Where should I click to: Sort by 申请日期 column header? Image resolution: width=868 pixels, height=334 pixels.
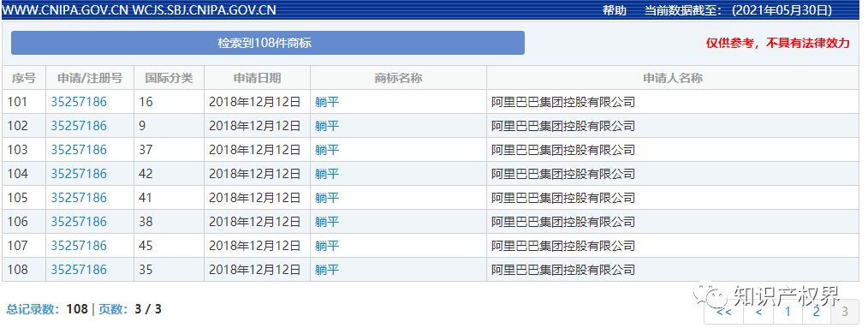[257, 78]
